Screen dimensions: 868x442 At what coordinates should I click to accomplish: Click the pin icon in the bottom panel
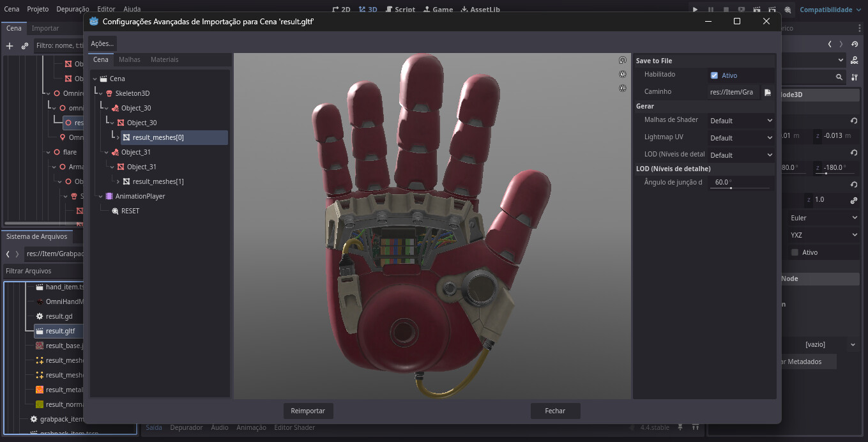point(681,427)
